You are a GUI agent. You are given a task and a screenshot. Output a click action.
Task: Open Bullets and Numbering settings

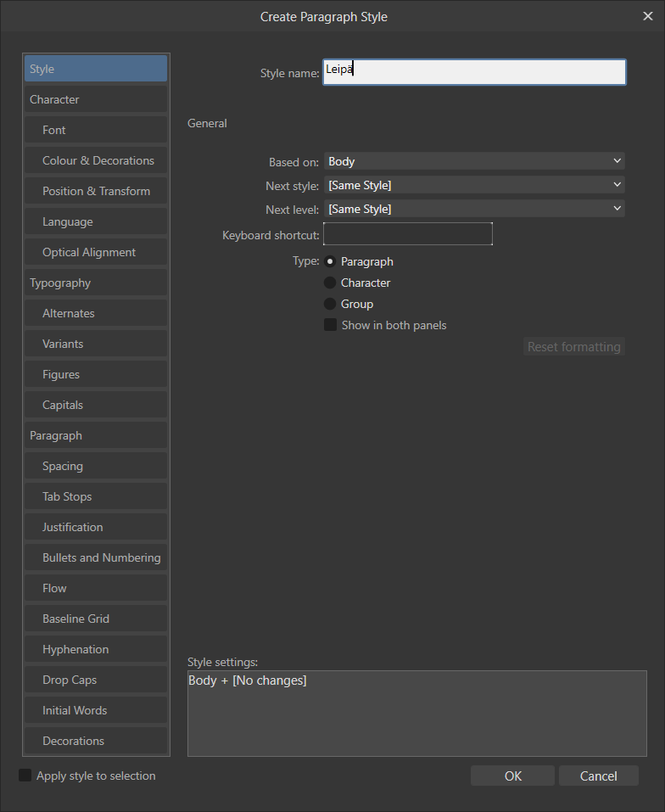point(96,557)
